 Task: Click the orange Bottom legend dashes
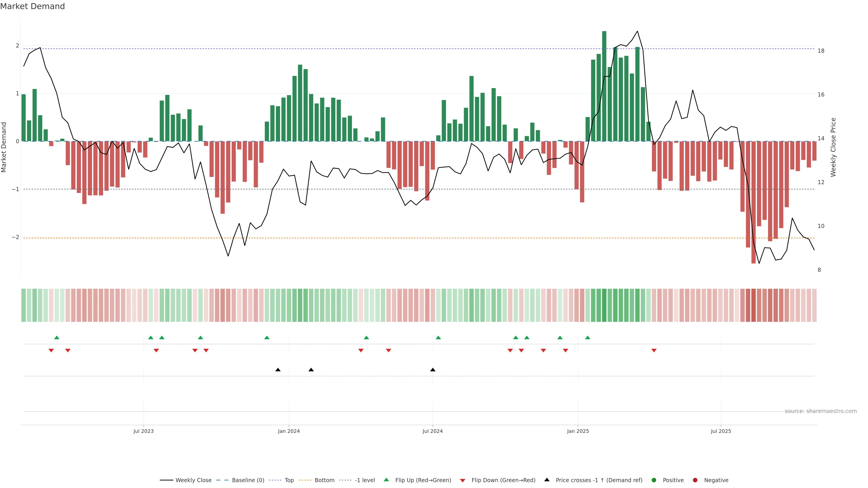click(x=305, y=480)
